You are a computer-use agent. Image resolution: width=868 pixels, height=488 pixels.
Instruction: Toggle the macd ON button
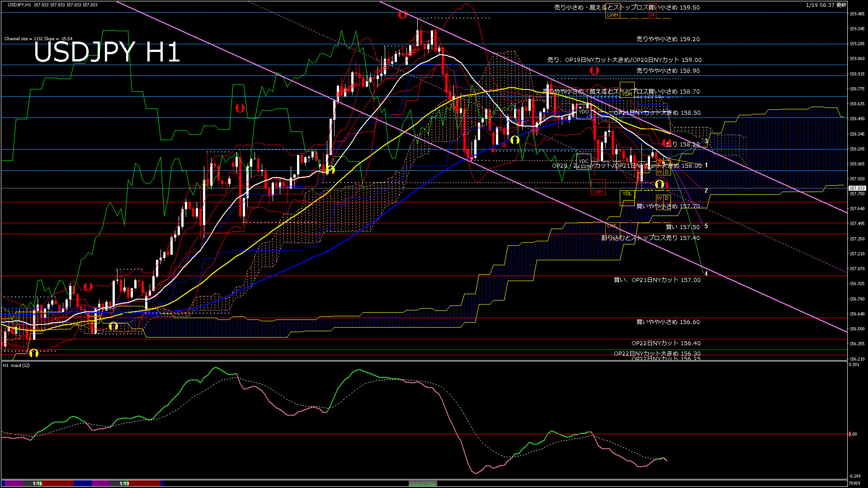click(423, 484)
